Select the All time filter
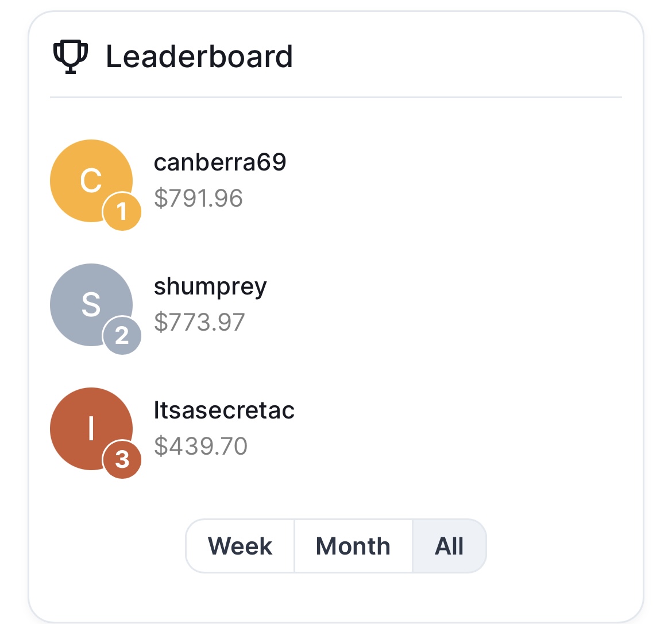The image size is (672, 624). [x=449, y=546]
